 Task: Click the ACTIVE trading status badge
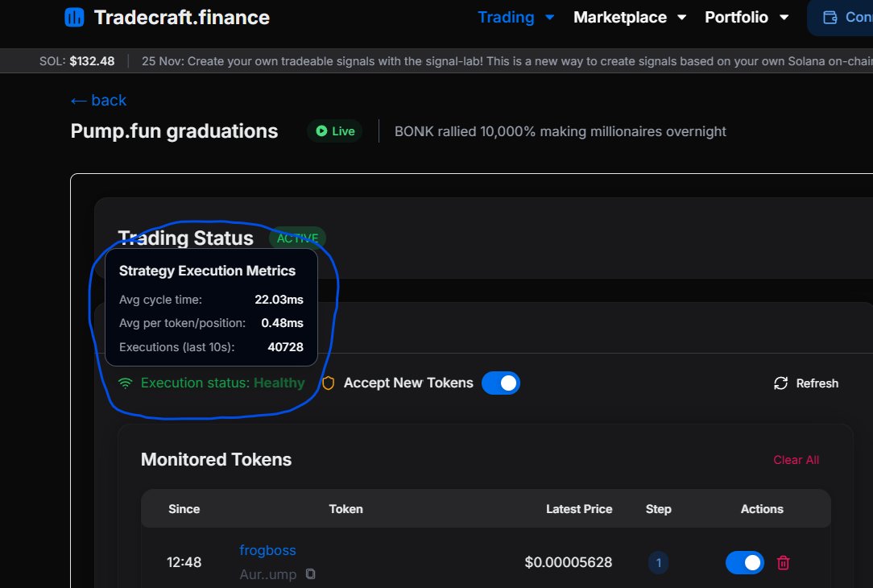click(x=297, y=238)
